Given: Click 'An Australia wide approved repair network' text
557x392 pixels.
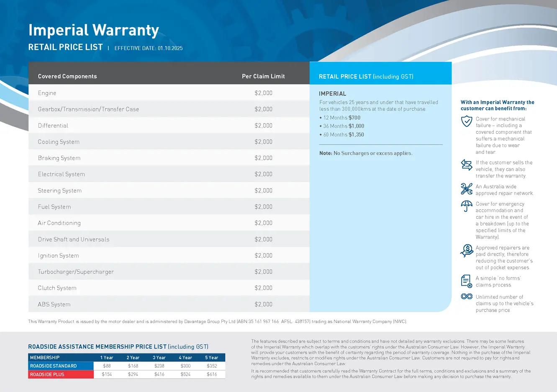Looking at the screenshot, I should pyautogui.click(x=505, y=190).
